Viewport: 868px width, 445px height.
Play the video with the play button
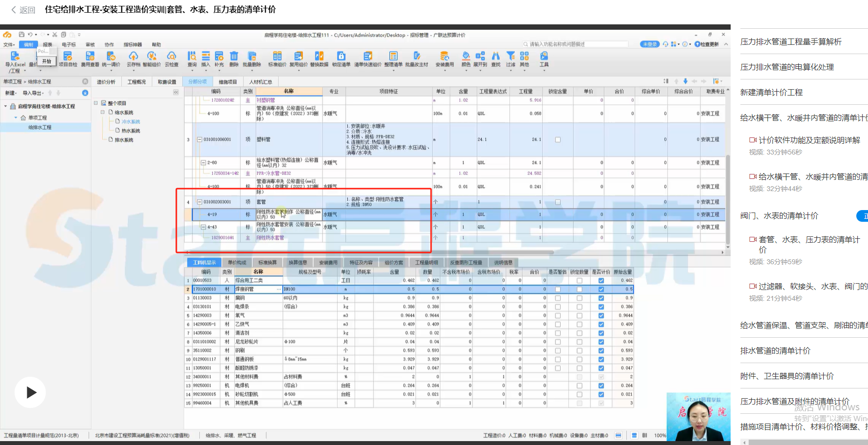click(x=30, y=392)
